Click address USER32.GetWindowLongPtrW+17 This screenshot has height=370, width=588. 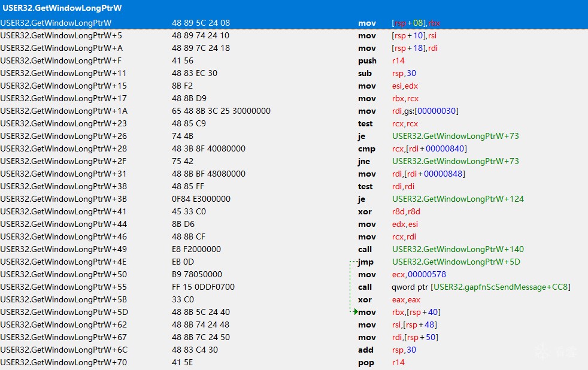63,98
